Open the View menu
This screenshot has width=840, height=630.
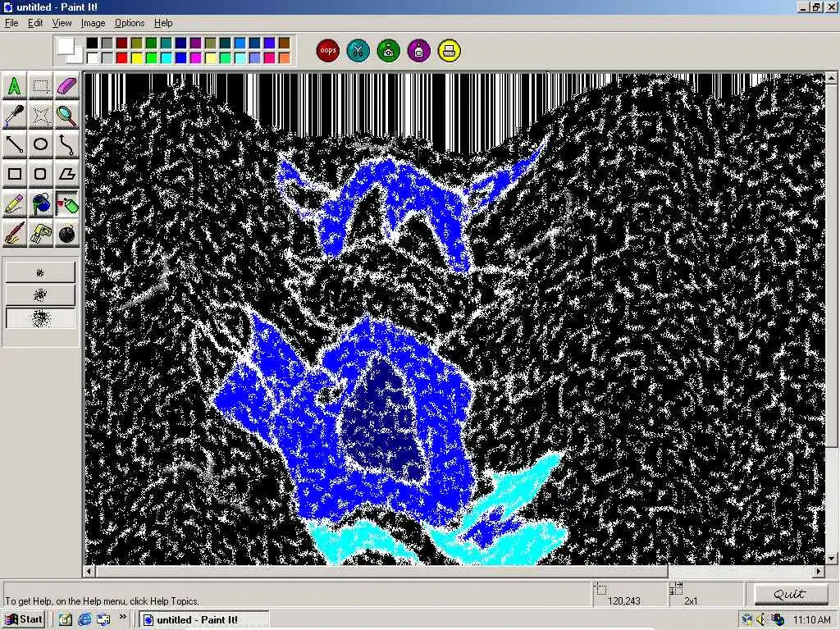[x=62, y=23]
